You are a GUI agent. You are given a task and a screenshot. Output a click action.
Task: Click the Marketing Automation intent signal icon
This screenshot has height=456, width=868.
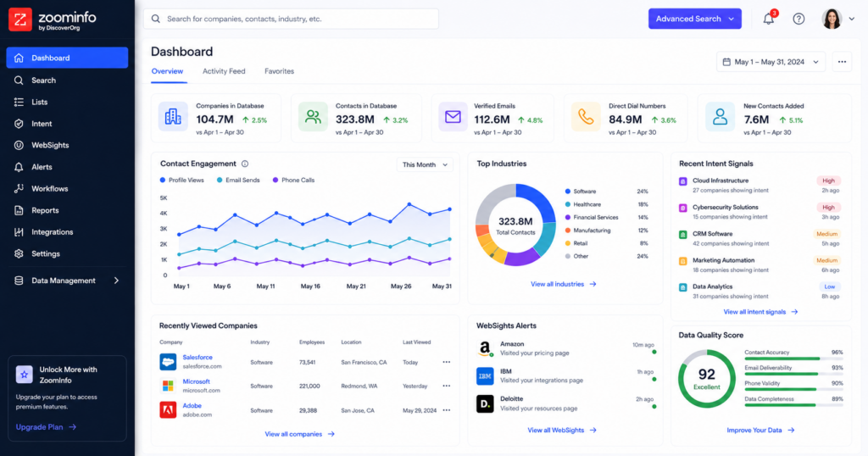pyautogui.click(x=683, y=261)
